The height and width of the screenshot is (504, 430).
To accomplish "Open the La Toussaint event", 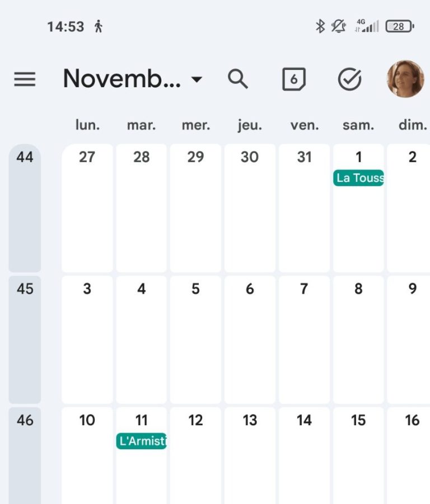I will (x=358, y=178).
